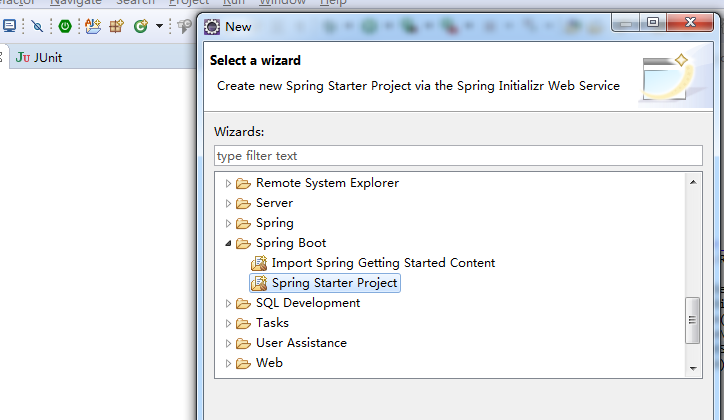Viewport: 724px width, 420px height.
Task: Click the New dialog title bar icon
Action: click(212, 27)
